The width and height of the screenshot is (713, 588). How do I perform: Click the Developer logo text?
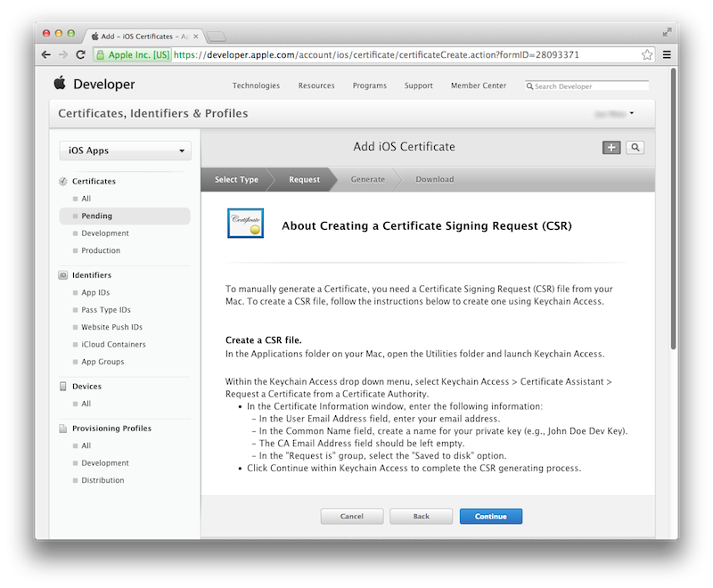103,84
